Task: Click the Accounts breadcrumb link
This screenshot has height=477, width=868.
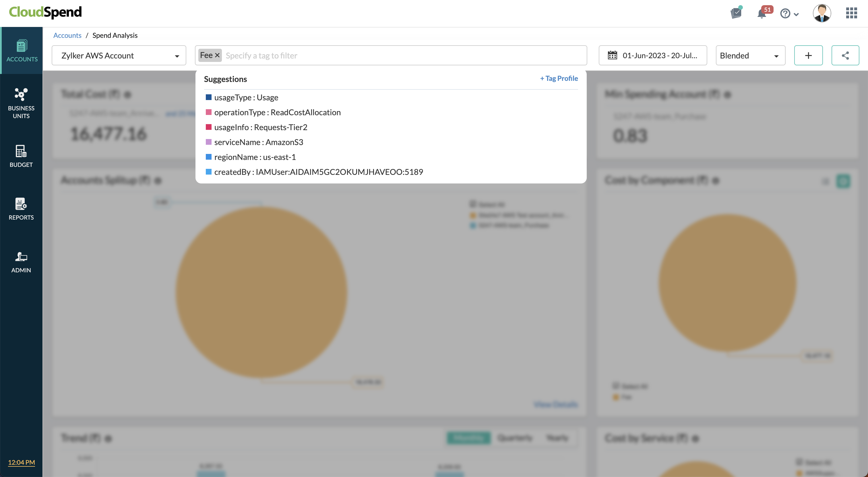Action: click(67, 35)
